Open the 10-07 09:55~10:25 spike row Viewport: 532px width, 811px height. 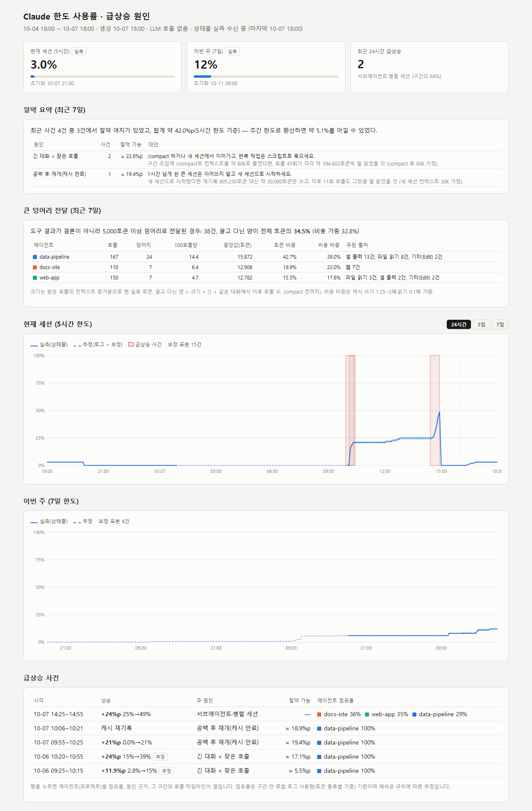(266, 742)
